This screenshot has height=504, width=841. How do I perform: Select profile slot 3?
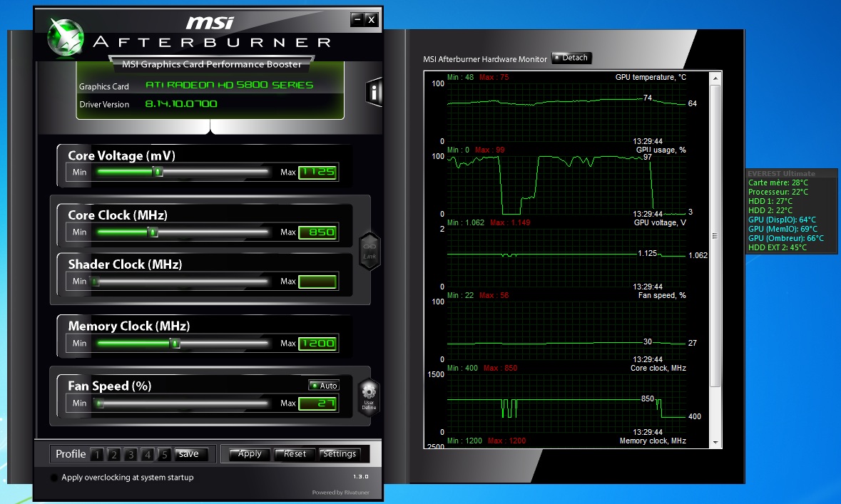pos(131,454)
